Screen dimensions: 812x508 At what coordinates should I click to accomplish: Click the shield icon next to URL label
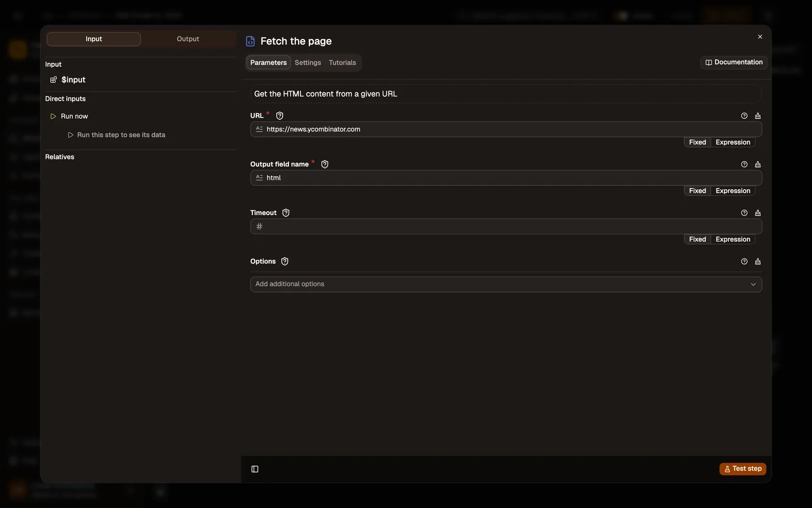279,116
